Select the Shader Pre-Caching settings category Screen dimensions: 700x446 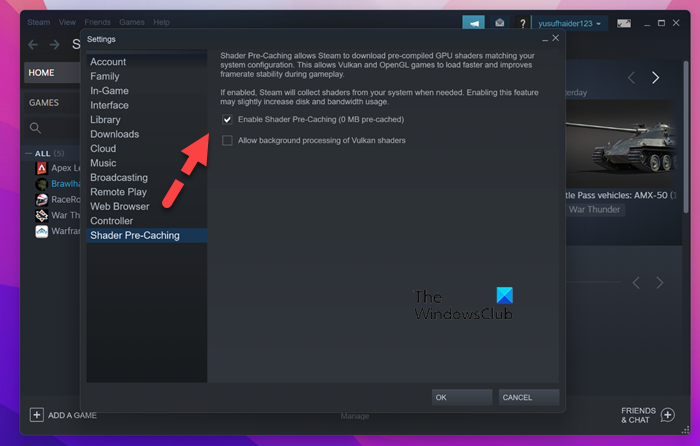coord(146,235)
